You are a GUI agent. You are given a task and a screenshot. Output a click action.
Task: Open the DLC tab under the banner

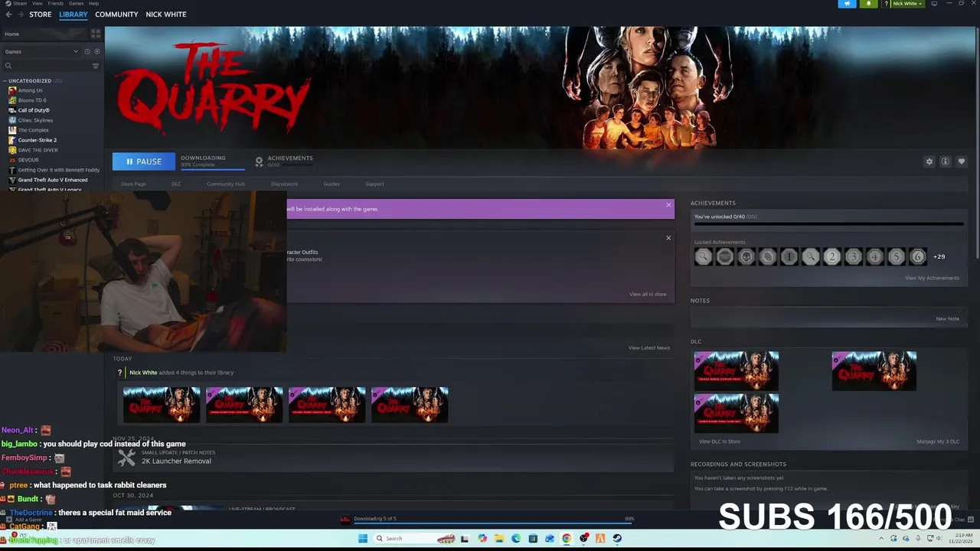click(176, 184)
